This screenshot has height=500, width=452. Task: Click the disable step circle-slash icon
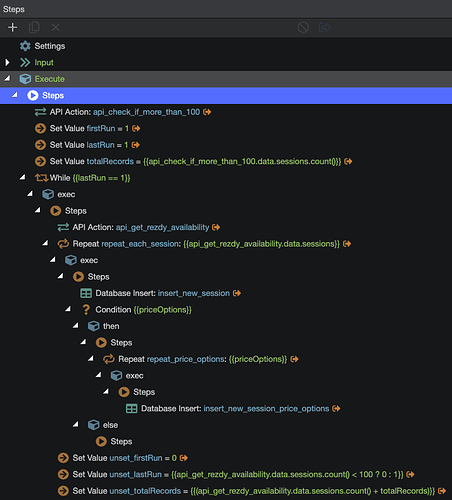click(x=303, y=27)
